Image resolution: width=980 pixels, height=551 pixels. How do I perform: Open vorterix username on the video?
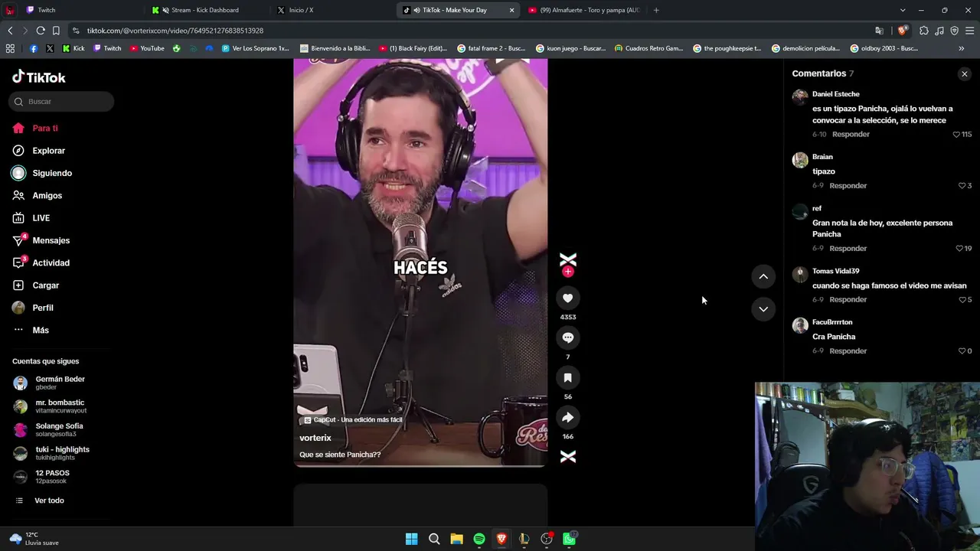(315, 438)
